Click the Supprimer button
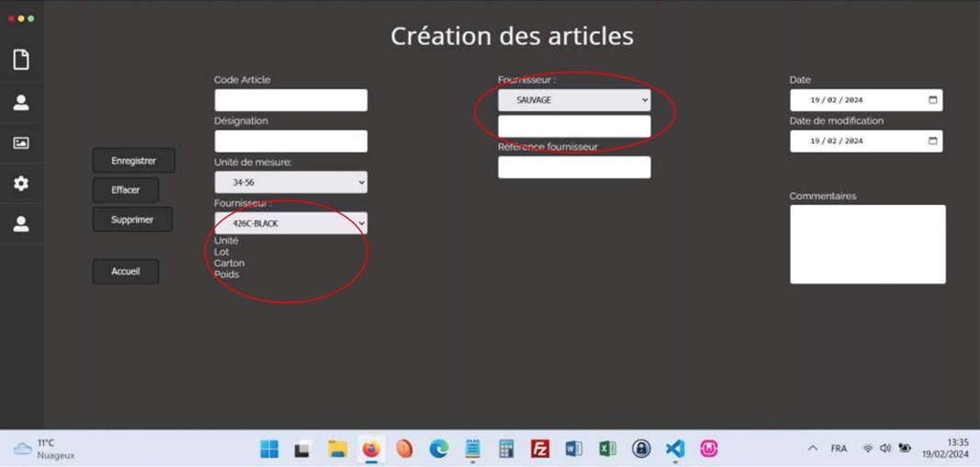 [132, 220]
